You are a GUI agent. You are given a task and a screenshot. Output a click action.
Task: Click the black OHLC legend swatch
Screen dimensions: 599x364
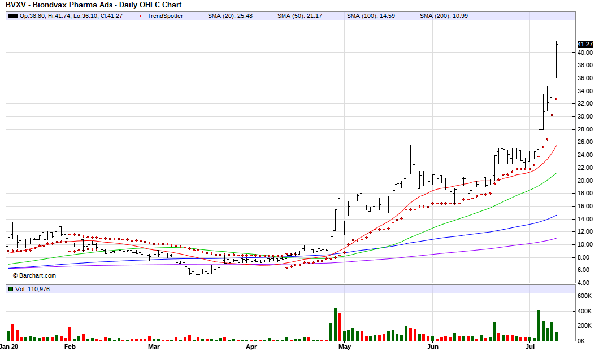(13, 16)
